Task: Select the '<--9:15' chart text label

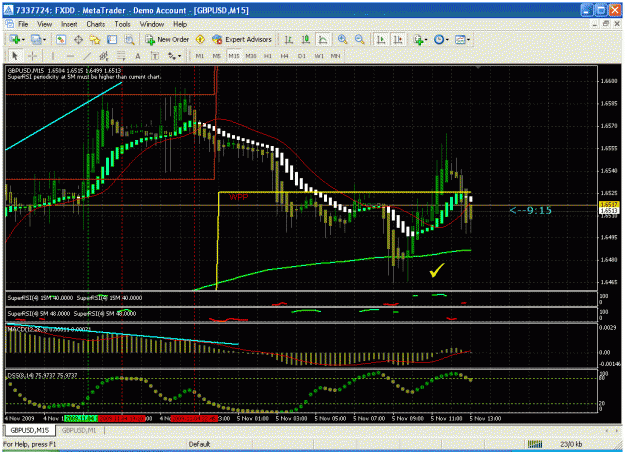Action: [x=531, y=210]
